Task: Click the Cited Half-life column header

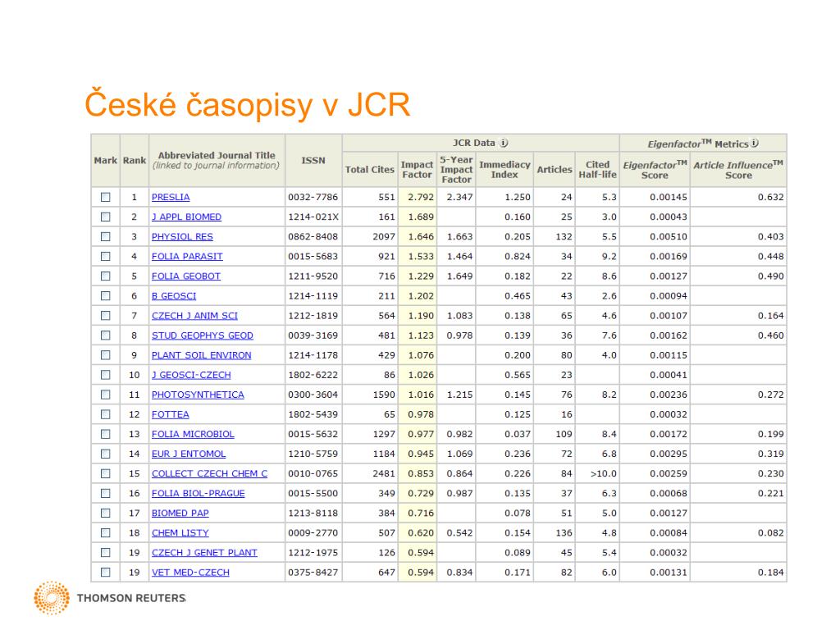Action: coord(597,170)
